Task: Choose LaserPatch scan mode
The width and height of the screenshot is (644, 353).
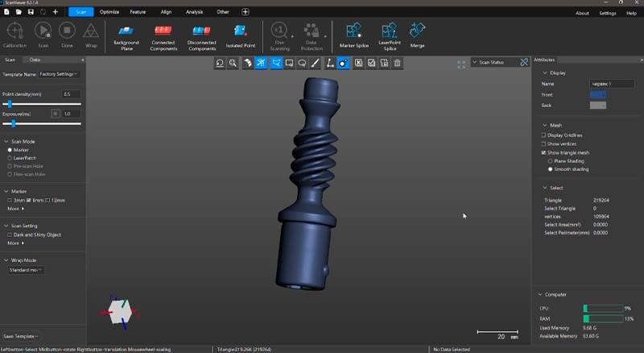Action: pyautogui.click(x=10, y=158)
